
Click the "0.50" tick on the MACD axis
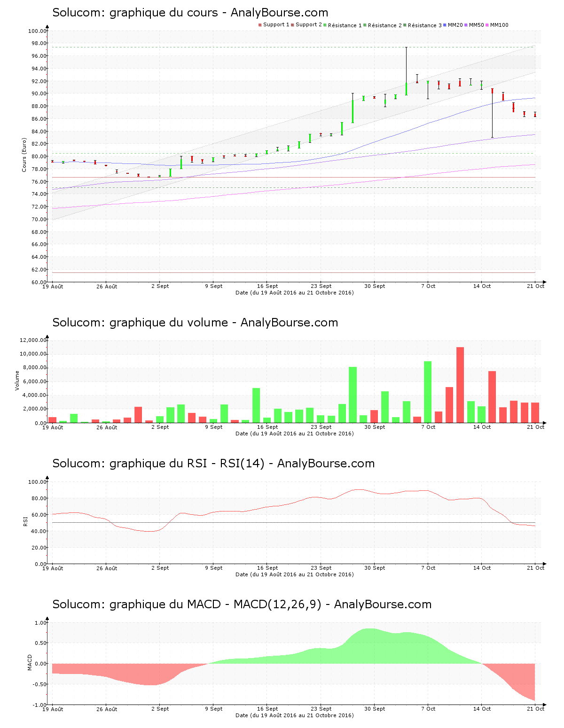click(40, 643)
